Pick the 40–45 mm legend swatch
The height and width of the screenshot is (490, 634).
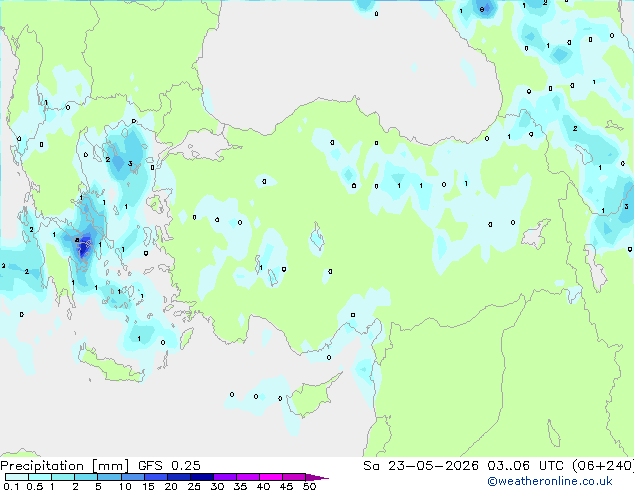271,477
